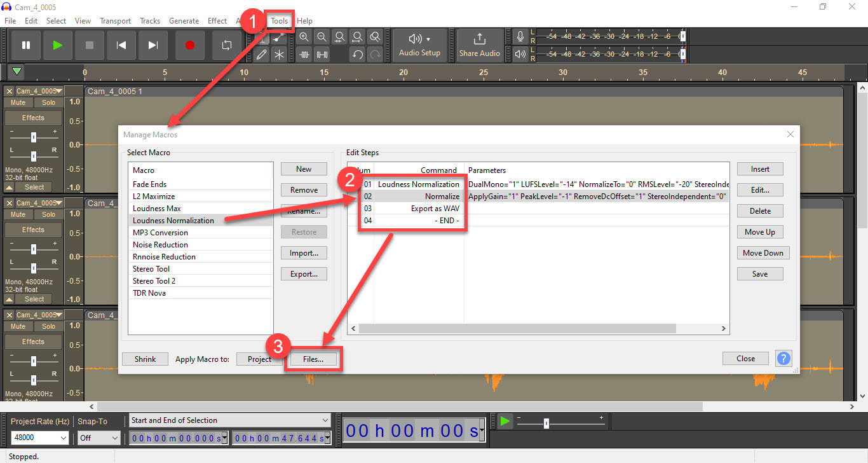Open the Transport menu
Screen dimensions: 868x463
pos(115,21)
